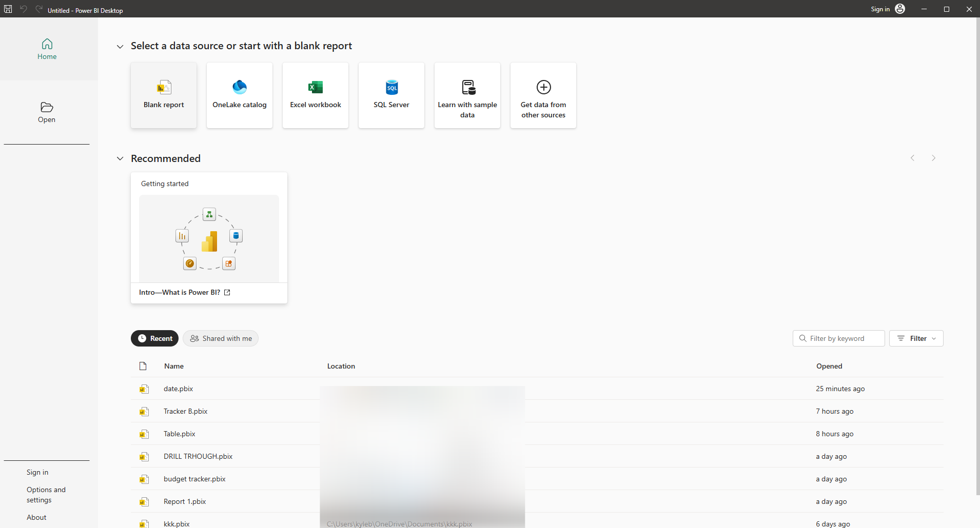The image size is (980, 528).
Task: Click the file type column header icon
Action: [x=143, y=366]
